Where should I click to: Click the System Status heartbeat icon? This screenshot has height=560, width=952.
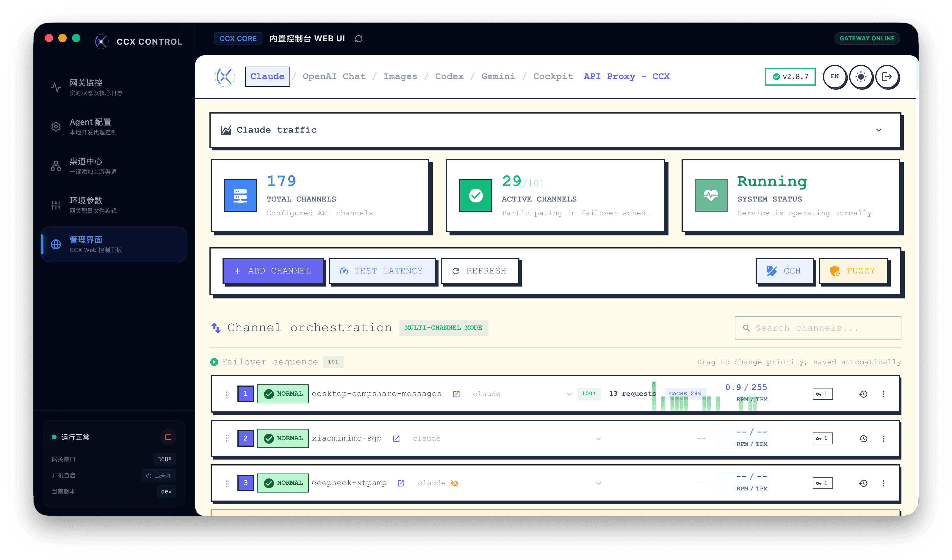(x=711, y=196)
